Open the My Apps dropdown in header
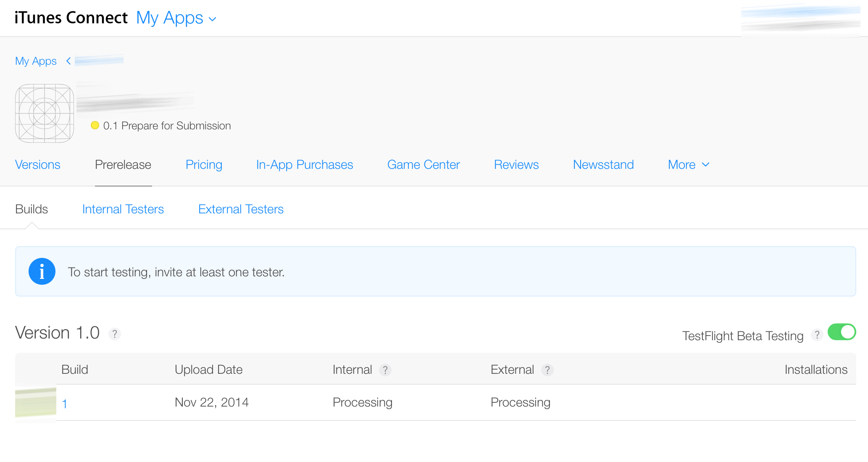This screenshot has width=868, height=462. tap(176, 18)
